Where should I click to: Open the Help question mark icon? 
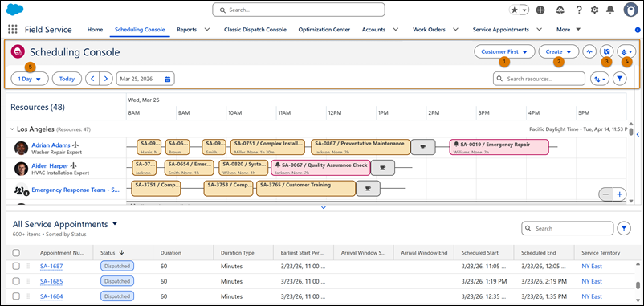tap(579, 10)
